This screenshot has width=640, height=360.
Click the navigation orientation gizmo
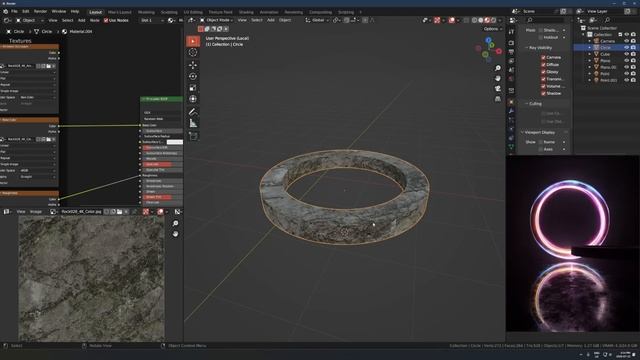pos(488,49)
